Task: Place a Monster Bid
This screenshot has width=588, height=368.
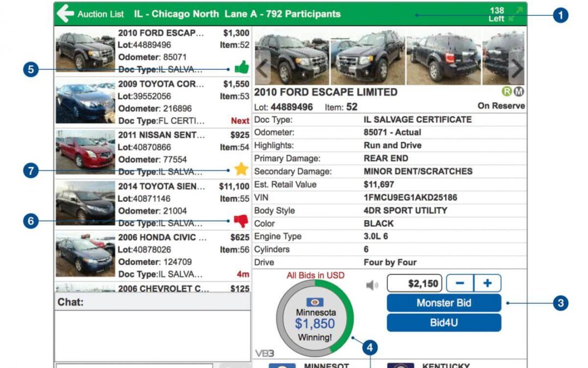Action: tap(444, 303)
